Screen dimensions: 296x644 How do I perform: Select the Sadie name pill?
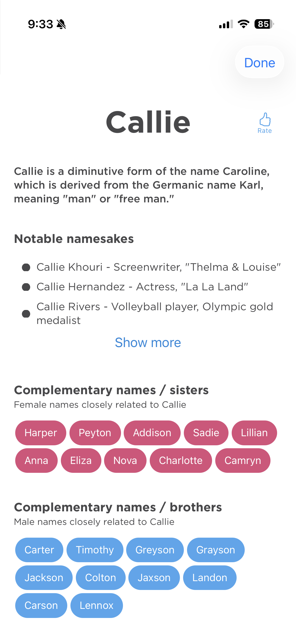point(206,433)
